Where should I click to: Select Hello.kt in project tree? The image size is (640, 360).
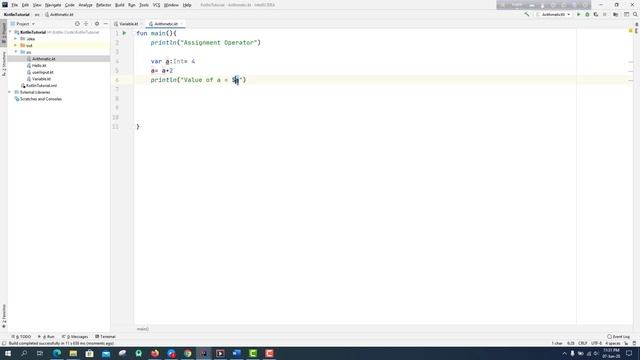coord(39,65)
